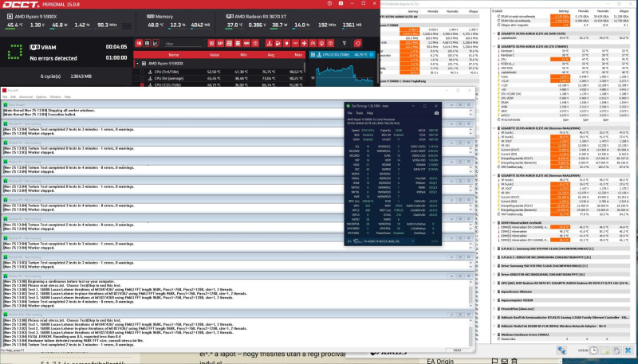Collapse AMD Ryzen 9 5900X sensor group

(137, 64)
